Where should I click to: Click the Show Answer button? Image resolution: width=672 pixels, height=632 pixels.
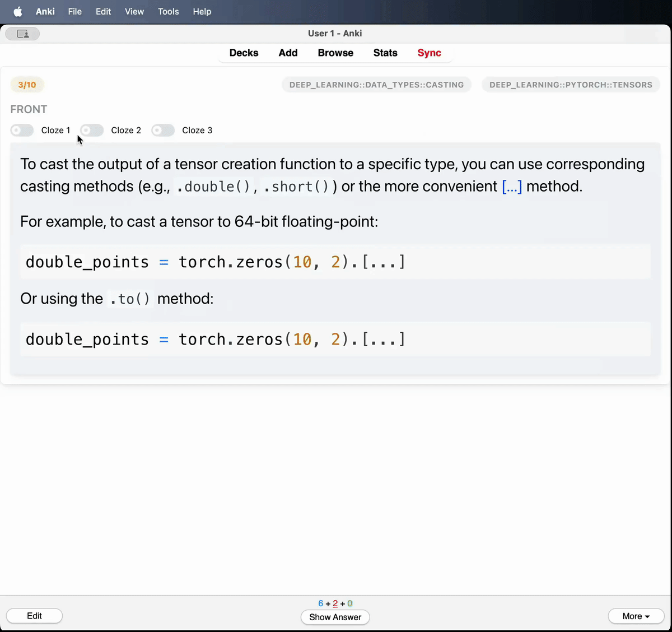pyautogui.click(x=335, y=617)
